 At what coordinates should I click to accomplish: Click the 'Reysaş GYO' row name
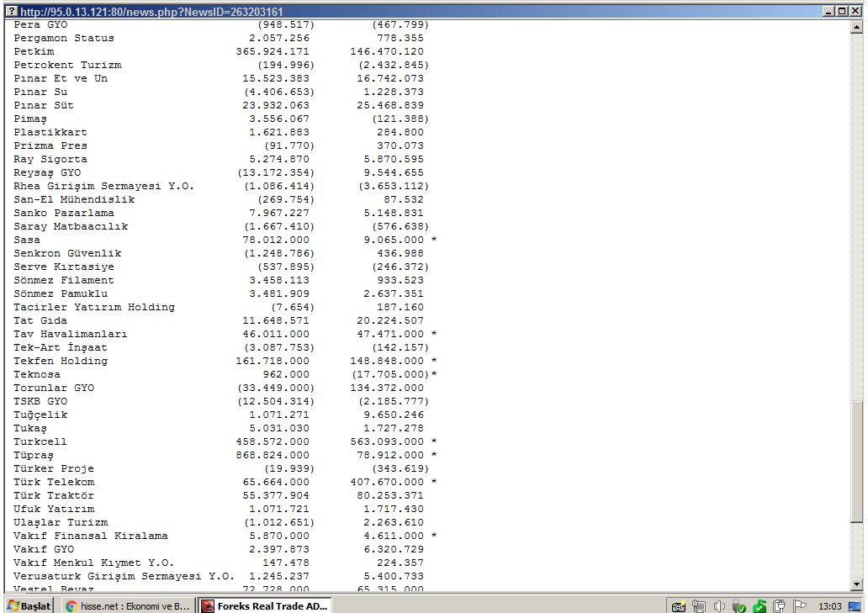tap(47, 172)
